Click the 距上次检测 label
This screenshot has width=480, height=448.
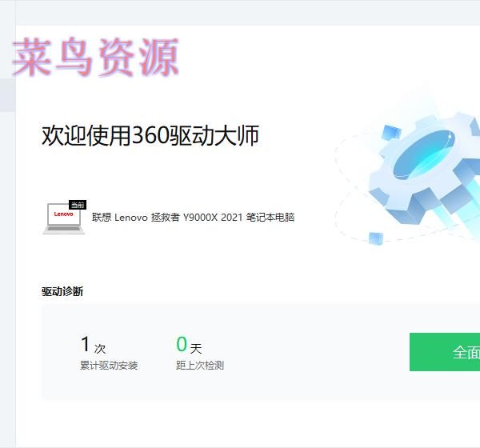[x=200, y=366]
